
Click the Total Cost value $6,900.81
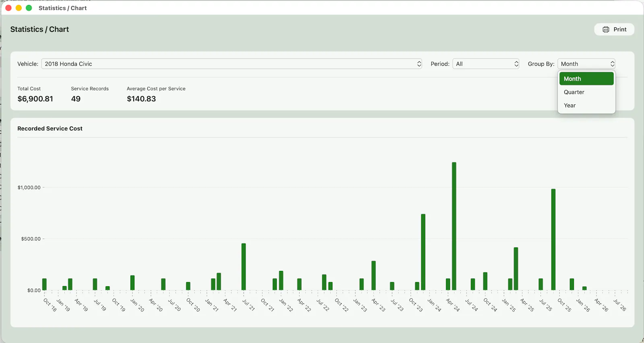(35, 99)
